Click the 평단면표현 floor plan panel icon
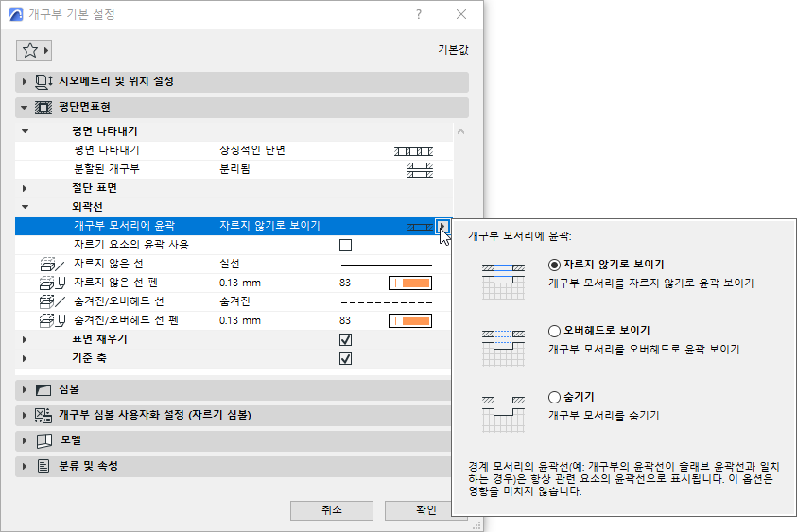Image resolution: width=797 pixels, height=532 pixels. [x=43, y=107]
